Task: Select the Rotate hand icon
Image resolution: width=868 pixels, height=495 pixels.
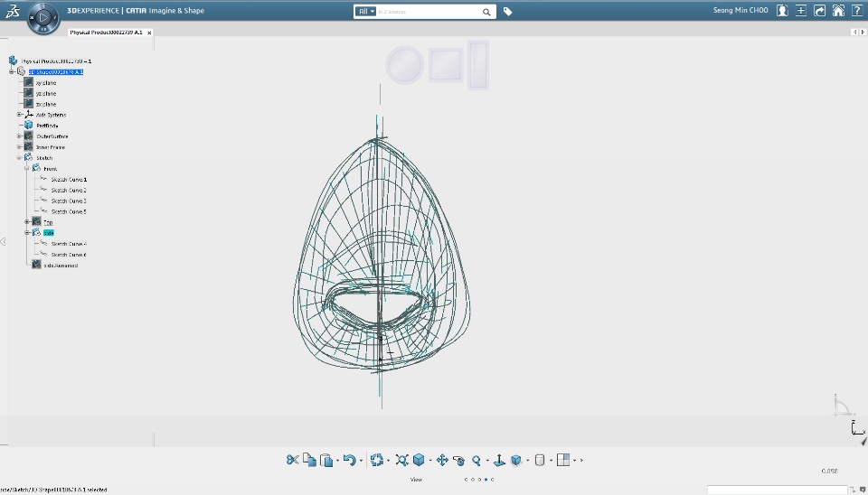Action: (x=459, y=460)
